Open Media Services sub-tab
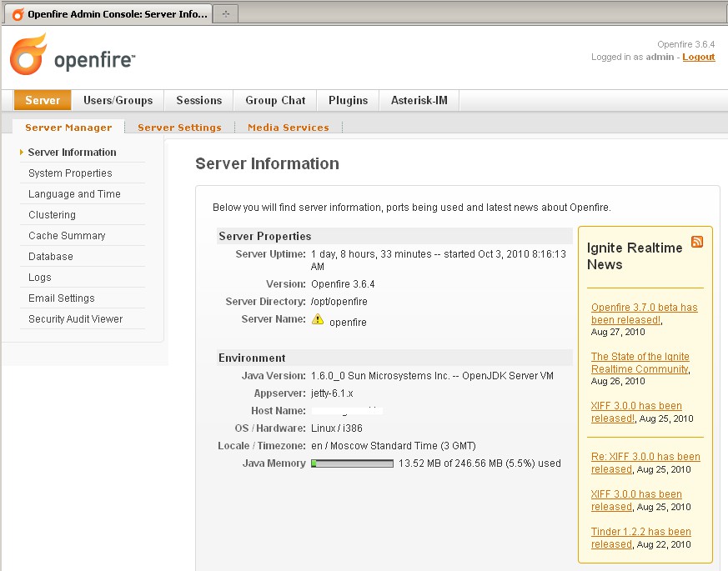Image resolution: width=728 pixels, height=571 pixels. (x=289, y=128)
